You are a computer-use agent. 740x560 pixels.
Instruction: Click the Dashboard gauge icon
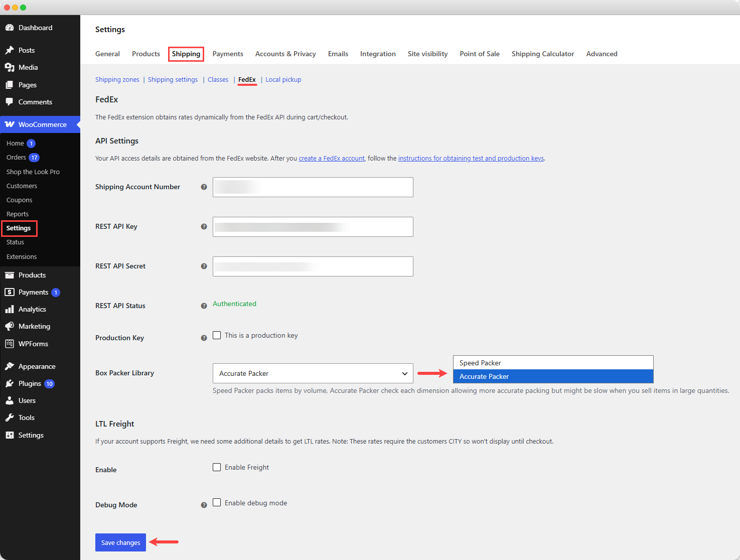[10, 28]
